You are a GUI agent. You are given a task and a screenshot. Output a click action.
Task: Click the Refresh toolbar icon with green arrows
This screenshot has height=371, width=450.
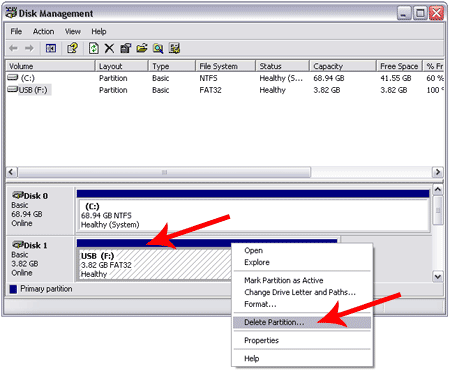click(x=94, y=48)
